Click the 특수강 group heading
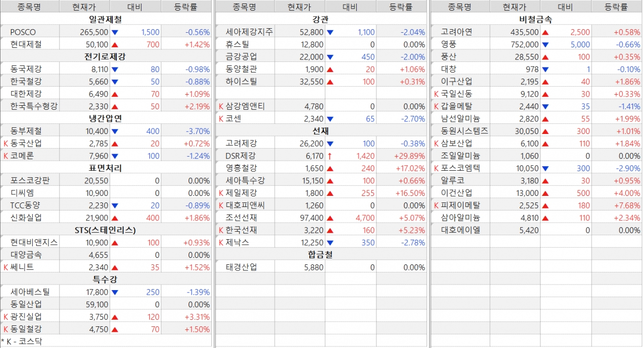The height and width of the screenshot is (348, 644). click(x=105, y=280)
